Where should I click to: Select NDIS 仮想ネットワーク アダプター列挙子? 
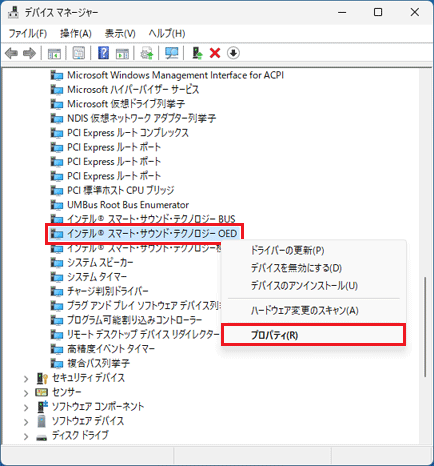[141, 118]
